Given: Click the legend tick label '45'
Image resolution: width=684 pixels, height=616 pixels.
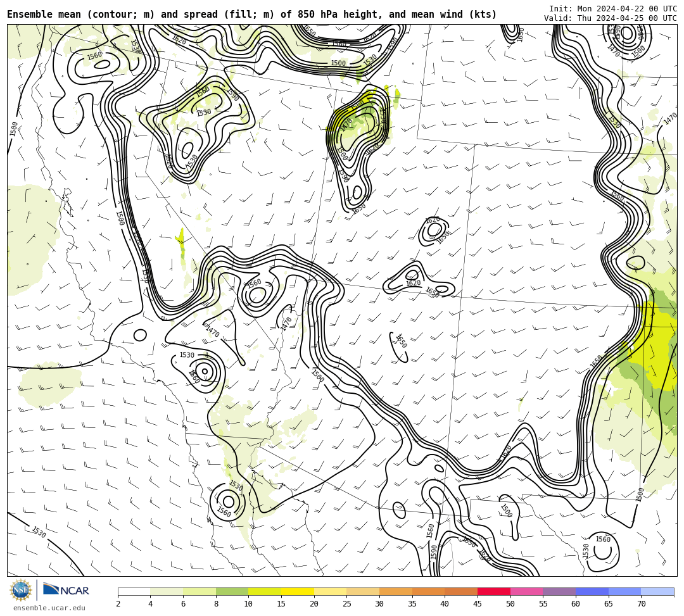Looking at the screenshot, I should coord(478,604).
